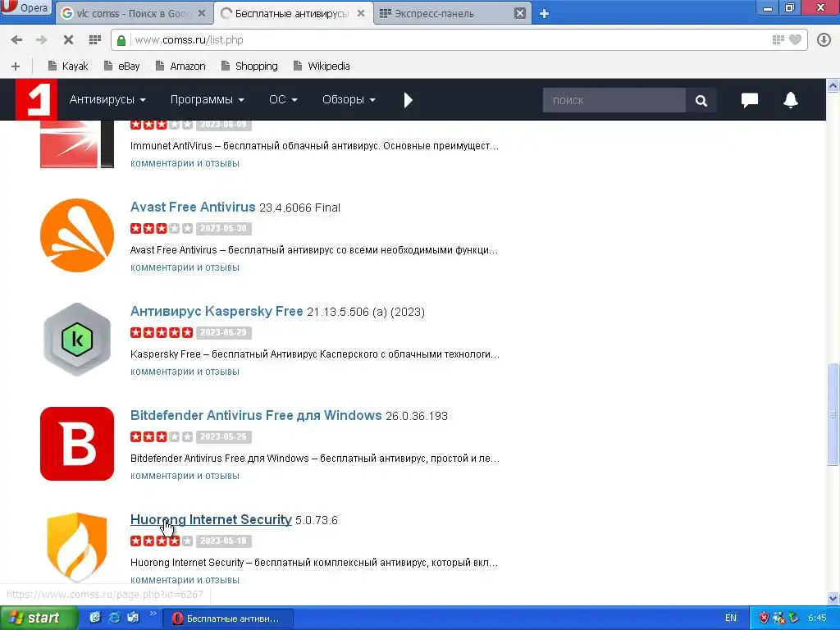Open the Shopping bookmark

249,66
